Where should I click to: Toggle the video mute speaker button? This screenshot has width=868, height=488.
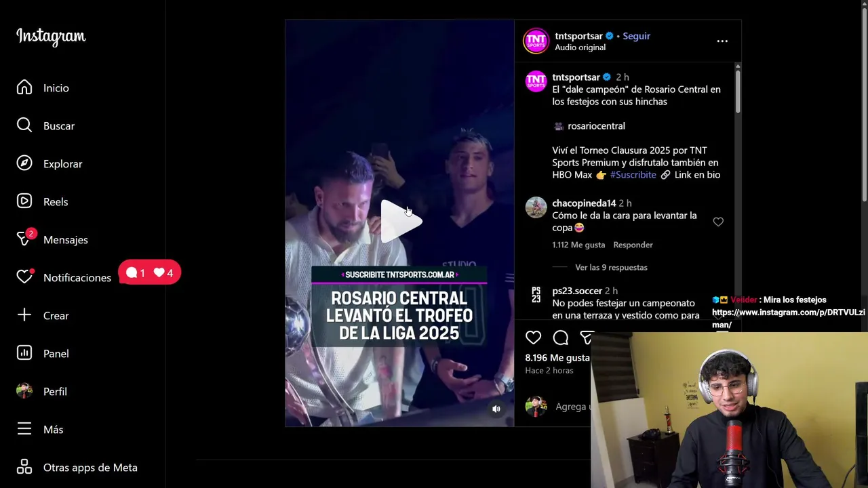[x=496, y=409]
